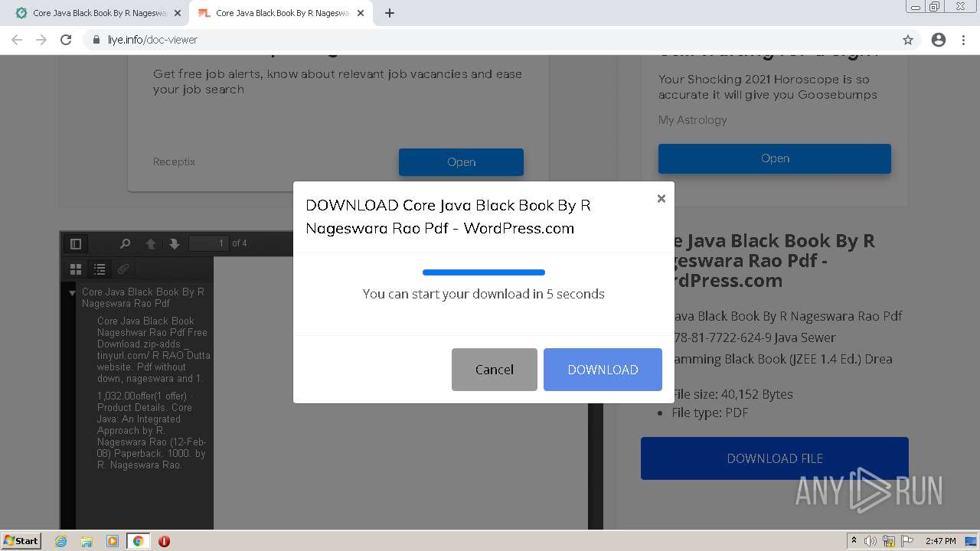Close the first browser tab

178,13
